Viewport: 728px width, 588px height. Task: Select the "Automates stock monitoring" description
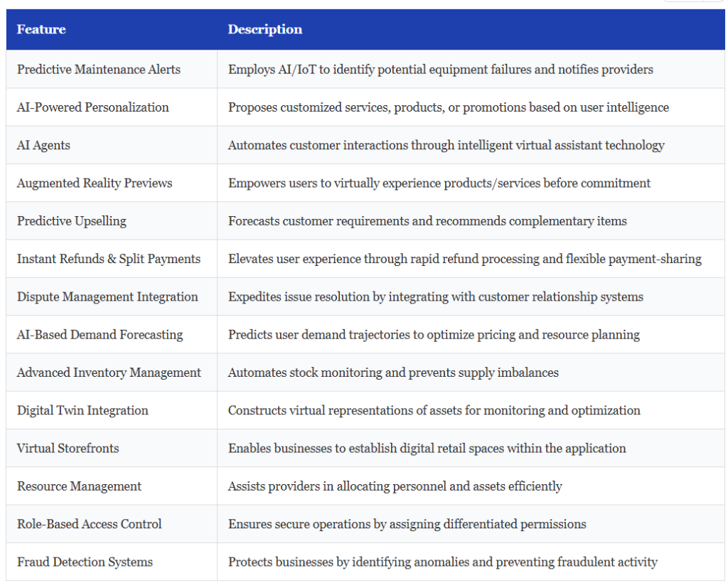point(393,373)
